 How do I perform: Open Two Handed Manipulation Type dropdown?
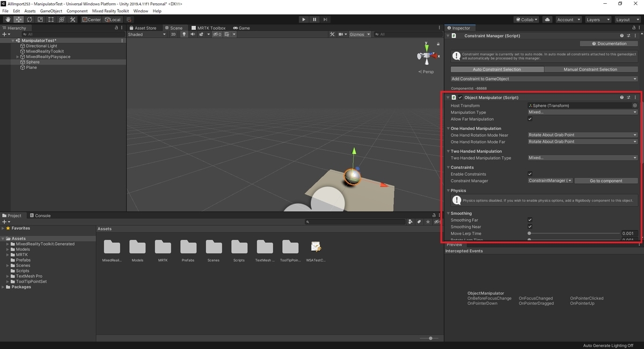point(582,158)
